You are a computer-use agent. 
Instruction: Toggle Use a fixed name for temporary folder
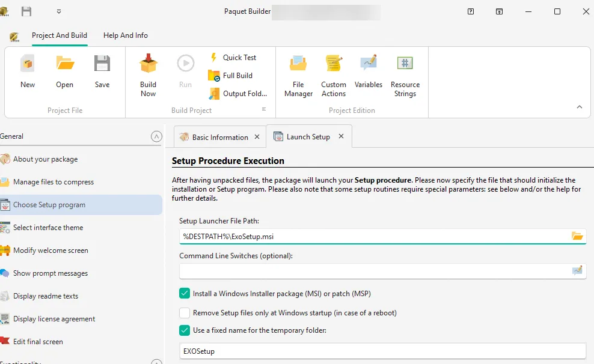point(185,330)
